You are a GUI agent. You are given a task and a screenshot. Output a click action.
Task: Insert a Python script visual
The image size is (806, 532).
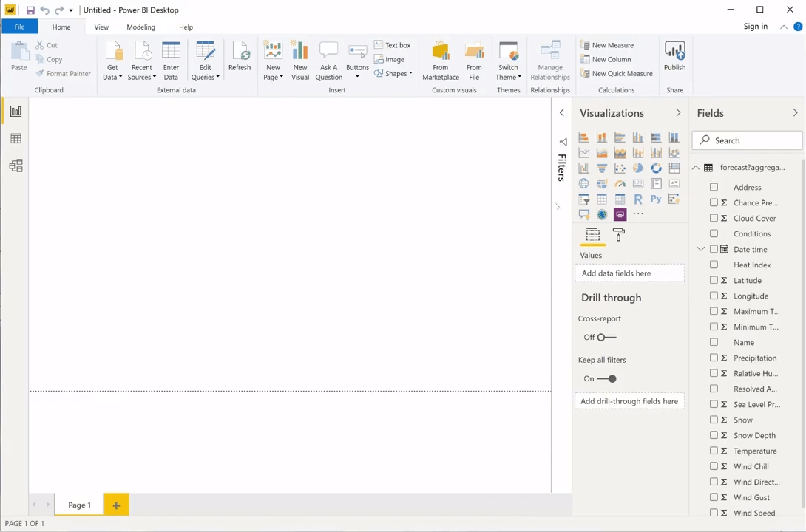(656, 199)
